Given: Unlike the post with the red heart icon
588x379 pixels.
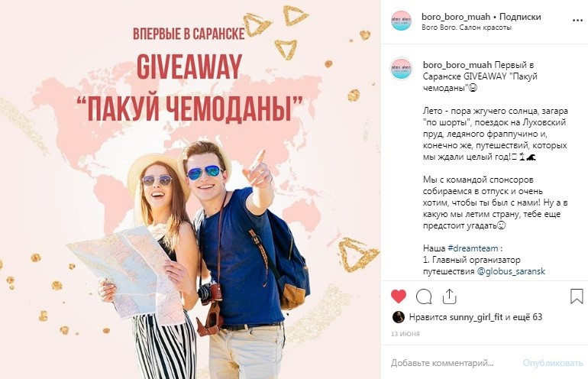Looking at the screenshot, I should (399, 296).
